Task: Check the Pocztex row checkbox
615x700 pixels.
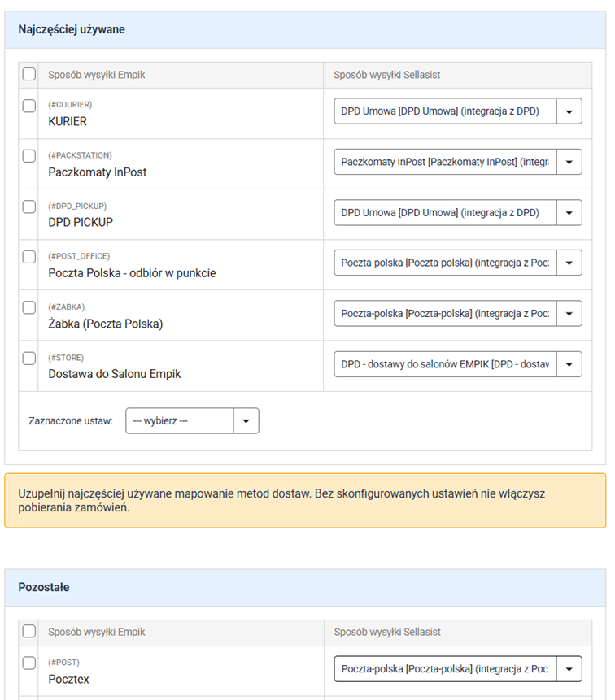Action: tap(29, 663)
